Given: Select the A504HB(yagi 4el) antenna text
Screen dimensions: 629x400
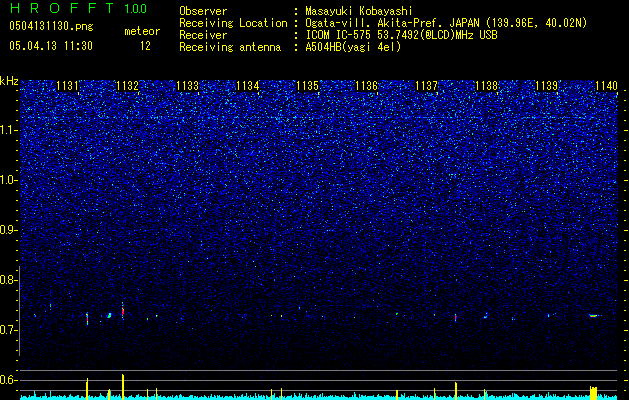Looking at the screenshot, I should 353,47.
